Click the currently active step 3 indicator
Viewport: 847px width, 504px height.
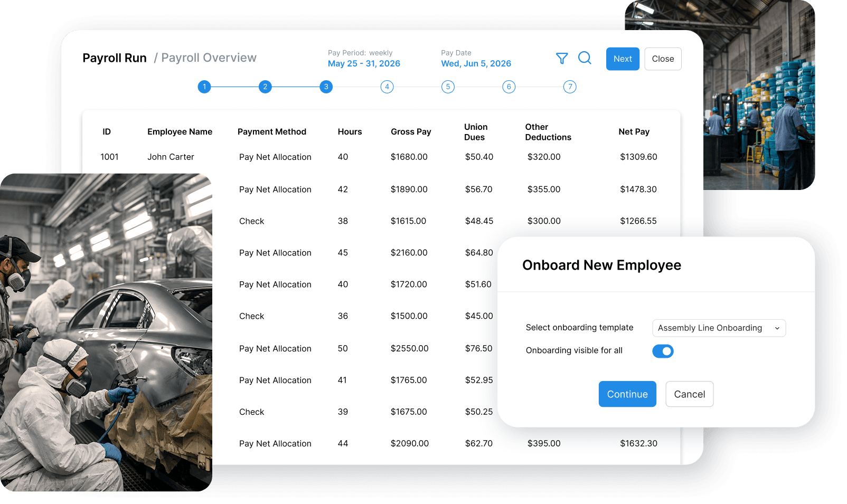pyautogui.click(x=326, y=87)
